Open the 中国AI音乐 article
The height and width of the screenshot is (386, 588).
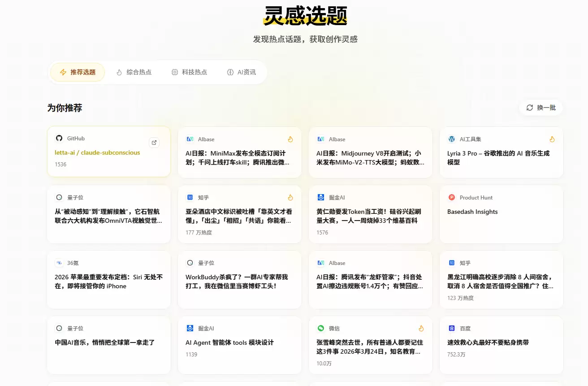click(104, 343)
